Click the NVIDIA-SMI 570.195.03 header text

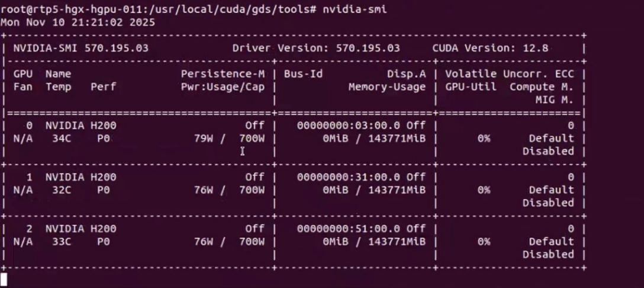pos(81,48)
